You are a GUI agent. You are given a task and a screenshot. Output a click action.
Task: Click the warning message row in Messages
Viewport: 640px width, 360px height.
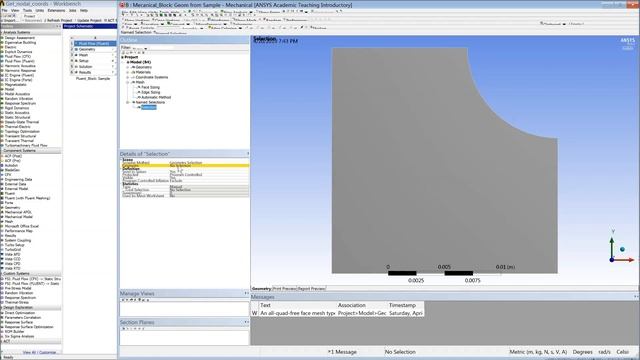[338, 313]
